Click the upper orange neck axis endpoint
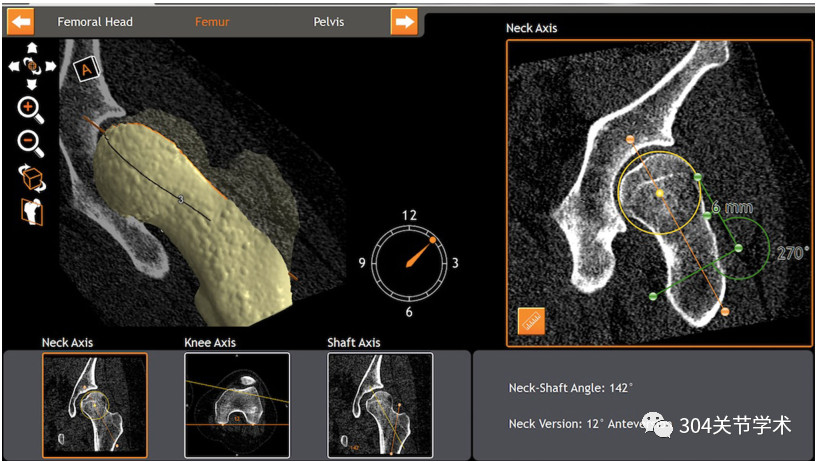 (x=630, y=139)
